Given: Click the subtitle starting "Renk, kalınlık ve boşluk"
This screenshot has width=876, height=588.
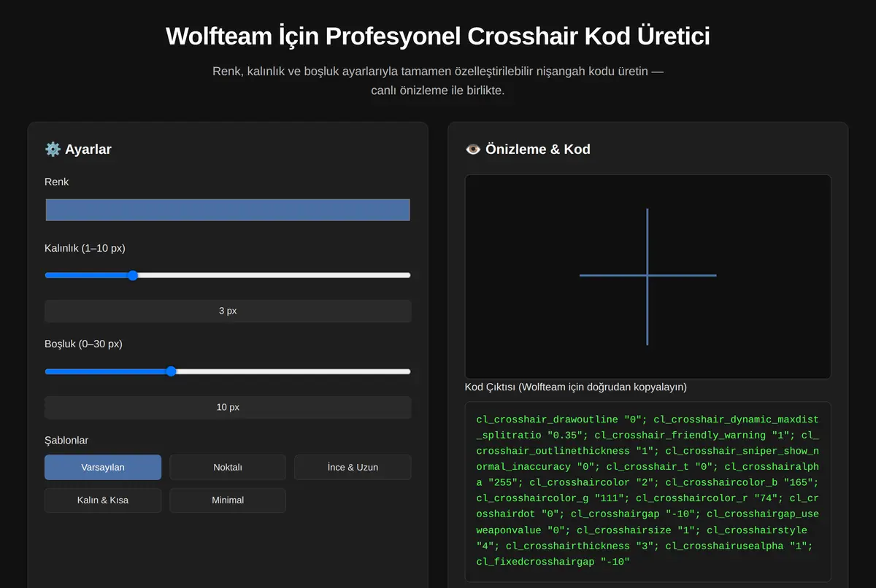Looking at the screenshot, I should tap(438, 81).
